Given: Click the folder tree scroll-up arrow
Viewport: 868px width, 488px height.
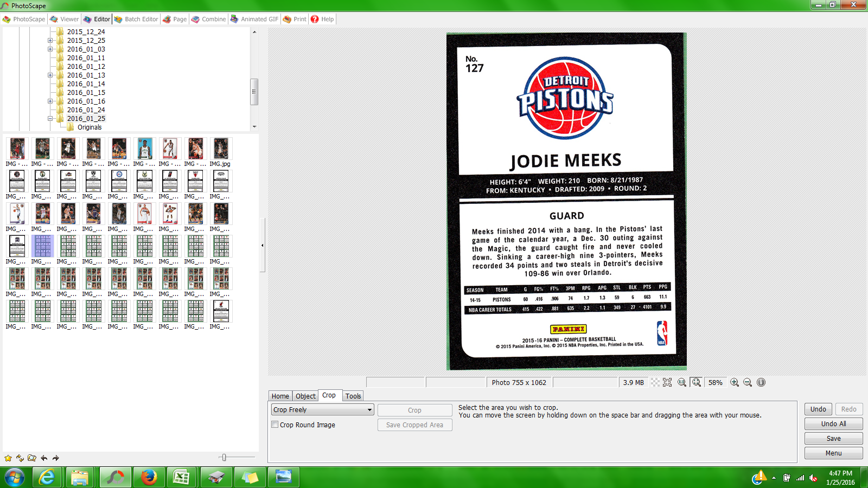Looking at the screenshot, I should [x=254, y=32].
